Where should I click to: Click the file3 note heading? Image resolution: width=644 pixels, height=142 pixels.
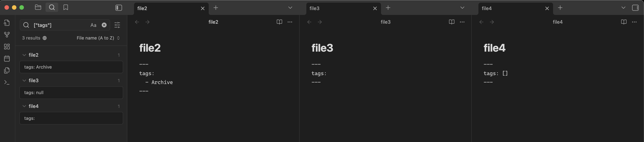(x=322, y=48)
